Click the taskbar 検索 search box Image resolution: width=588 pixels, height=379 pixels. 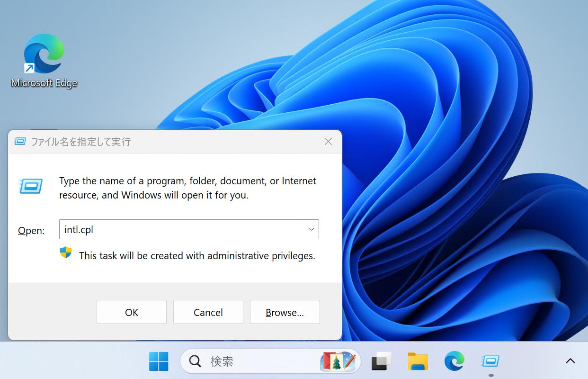point(256,361)
